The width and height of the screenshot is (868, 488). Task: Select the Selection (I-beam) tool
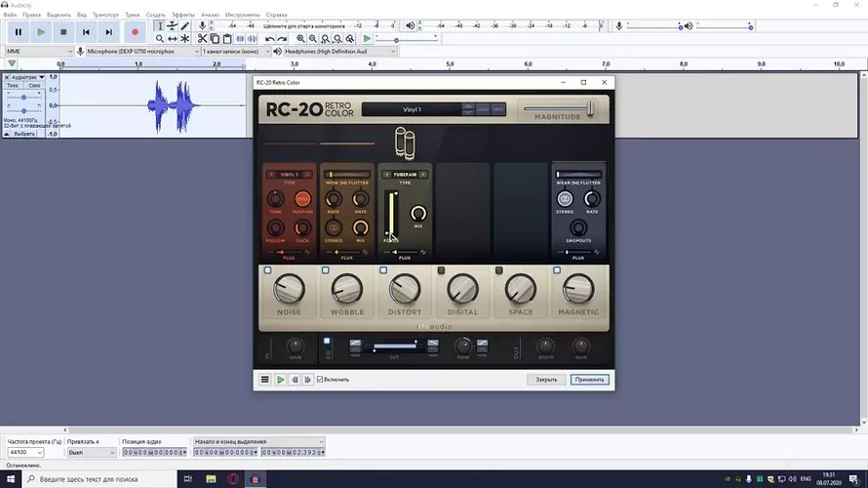point(160,26)
